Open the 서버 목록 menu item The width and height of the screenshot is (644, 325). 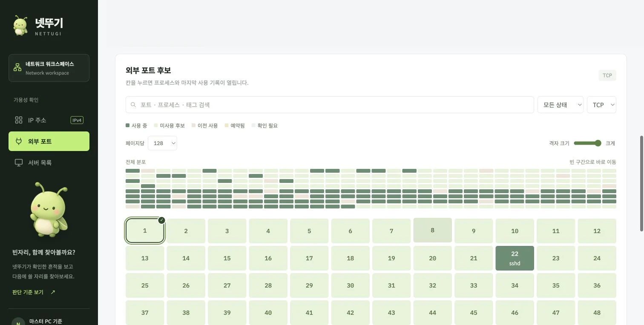click(49, 162)
